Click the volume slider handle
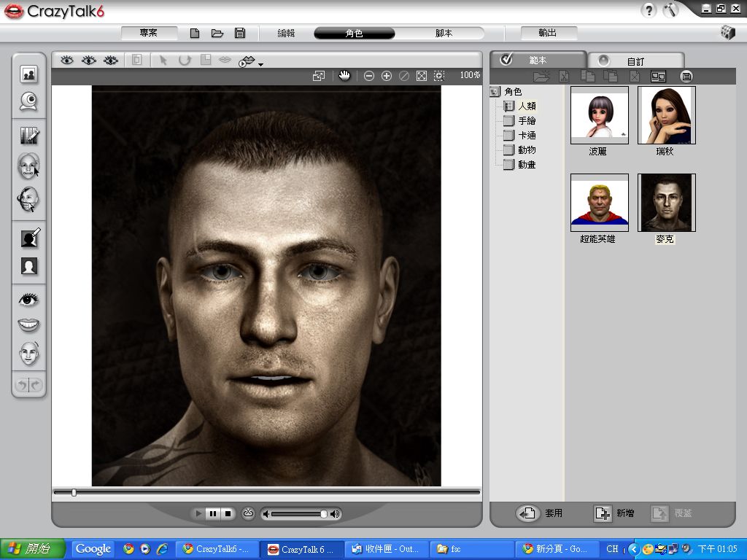Image resolution: width=747 pixels, height=560 pixels. tap(323, 514)
